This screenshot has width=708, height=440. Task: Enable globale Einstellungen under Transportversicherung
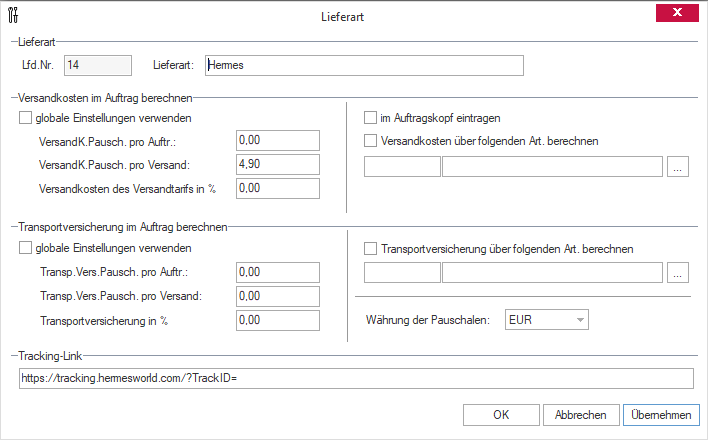pos(25,248)
